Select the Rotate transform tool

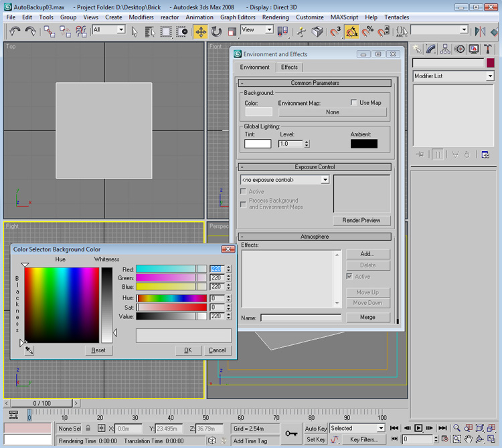pyautogui.click(x=216, y=31)
